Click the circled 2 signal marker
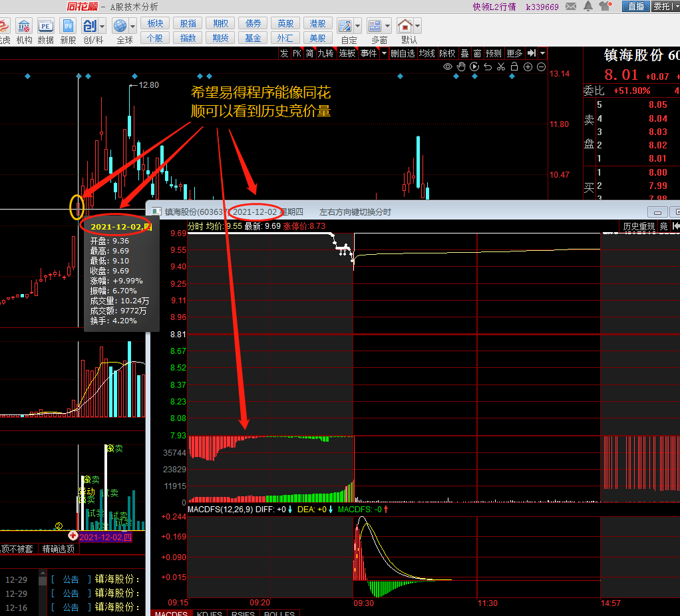This screenshot has width=680, height=616. 59,526
